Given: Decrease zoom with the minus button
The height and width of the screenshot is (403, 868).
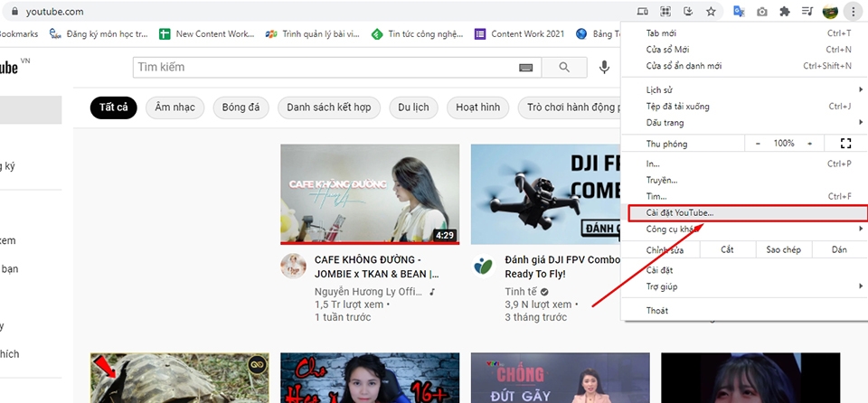Looking at the screenshot, I should pyautogui.click(x=759, y=144).
